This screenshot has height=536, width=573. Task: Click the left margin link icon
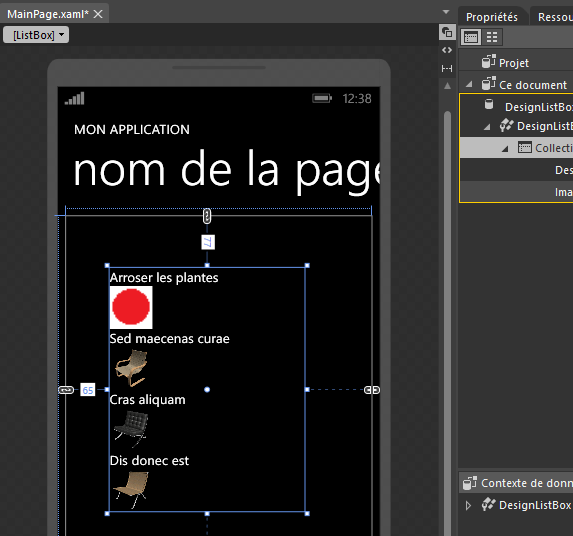click(x=66, y=390)
